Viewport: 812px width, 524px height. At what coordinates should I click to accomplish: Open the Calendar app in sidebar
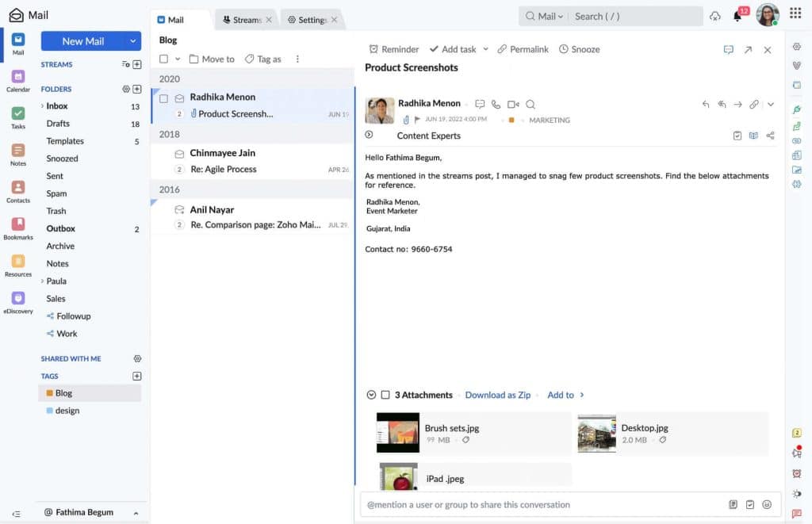18,78
